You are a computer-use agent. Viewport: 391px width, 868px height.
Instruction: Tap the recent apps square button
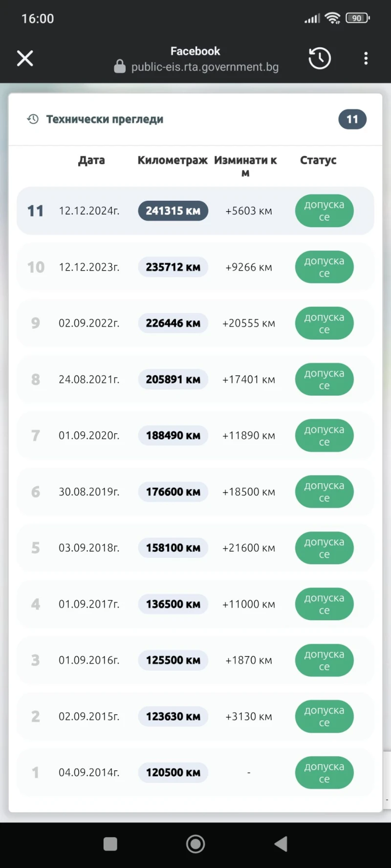[x=110, y=844]
